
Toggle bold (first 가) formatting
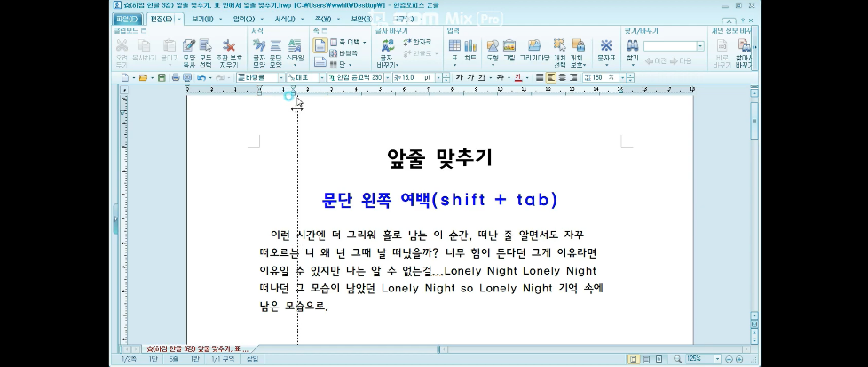point(459,78)
